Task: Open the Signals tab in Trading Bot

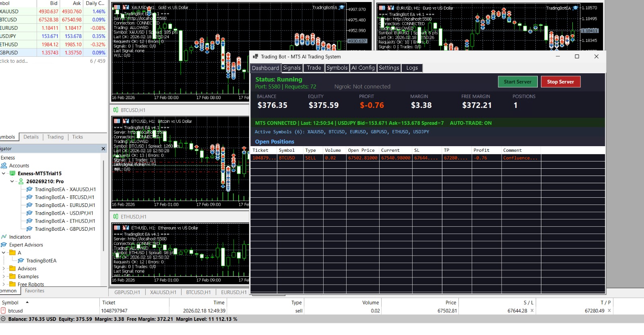Action: (291, 68)
